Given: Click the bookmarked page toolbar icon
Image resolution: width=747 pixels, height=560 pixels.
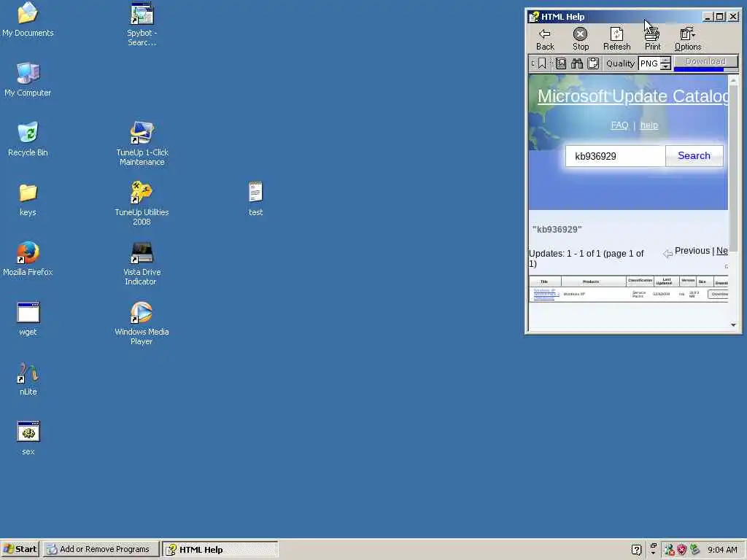Looking at the screenshot, I should [561, 63].
